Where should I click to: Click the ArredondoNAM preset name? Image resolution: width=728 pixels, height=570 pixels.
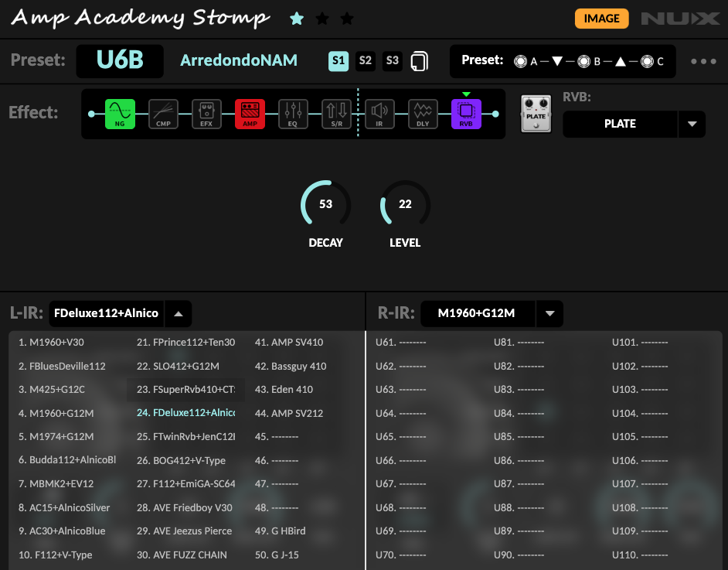click(239, 60)
